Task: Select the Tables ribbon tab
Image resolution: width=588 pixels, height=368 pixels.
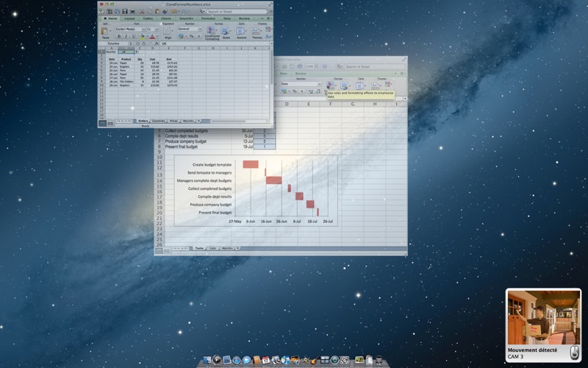Action: pos(148,18)
